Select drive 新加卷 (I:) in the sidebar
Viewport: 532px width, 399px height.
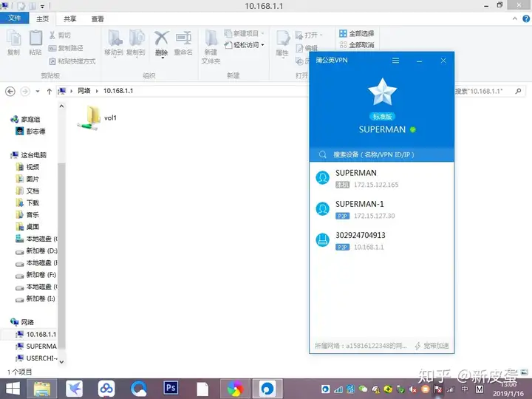[x=35, y=299]
